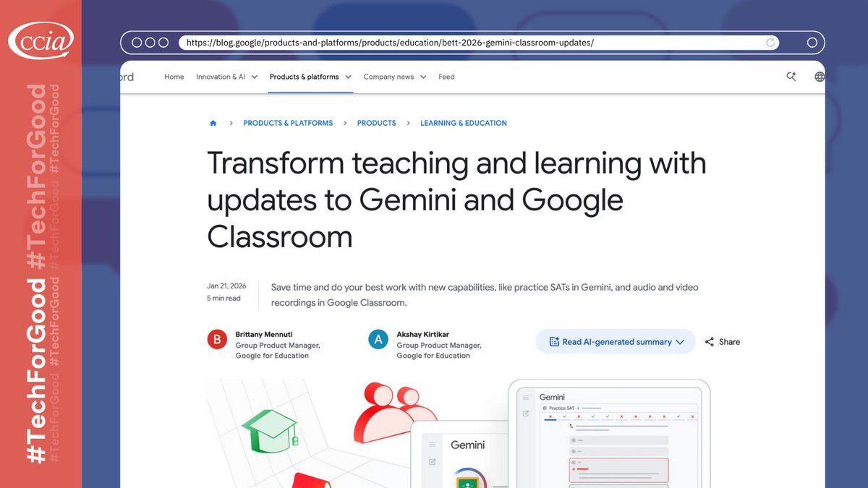Screen dimensions: 868x488
Task: Click the article headline text
Action: (456, 200)
